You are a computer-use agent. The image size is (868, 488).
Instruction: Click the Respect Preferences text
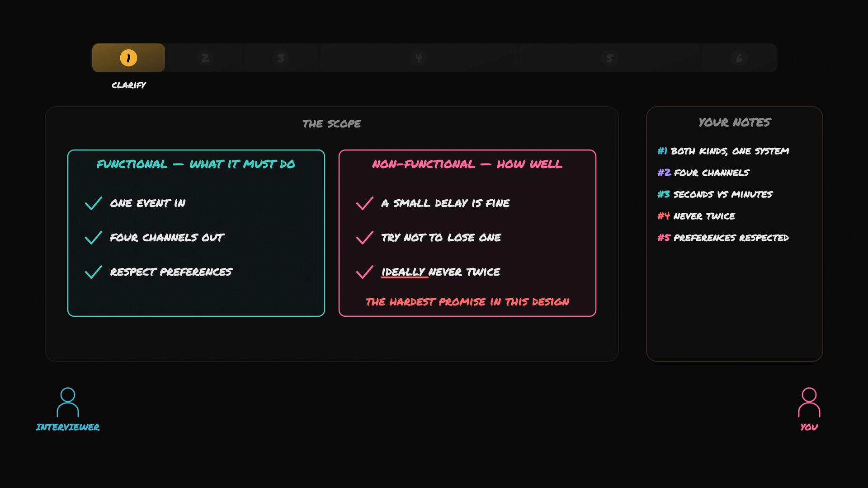[171, 272]
